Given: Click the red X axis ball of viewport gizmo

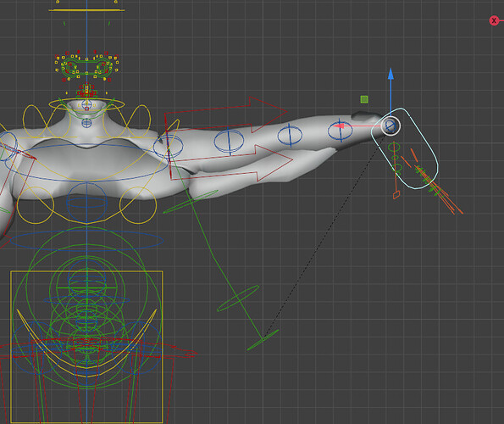Looking at the screenshot, I should click(494, 21).
